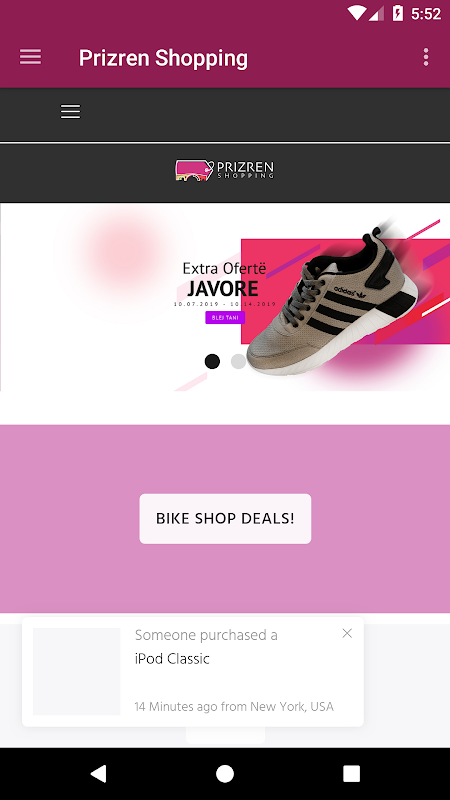Viewport: 450px width, 800px height.
Task: Expand the website hamburger menu in dark bar
Action: tap(70, 111)
